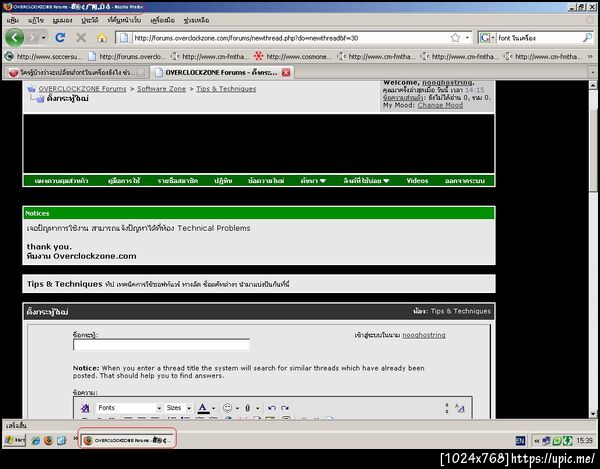This screenshot has width=600, height=469.
Task: Launch Firefox from quick launch
Action: click(49, 441)
